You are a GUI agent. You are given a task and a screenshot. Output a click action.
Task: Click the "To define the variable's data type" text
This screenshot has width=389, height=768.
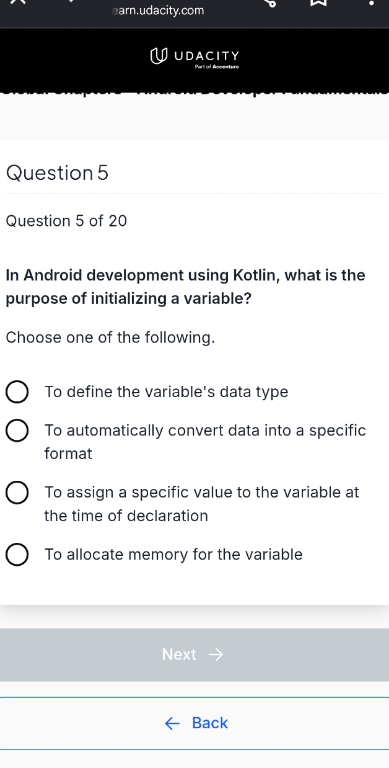[x=166, y=392]
